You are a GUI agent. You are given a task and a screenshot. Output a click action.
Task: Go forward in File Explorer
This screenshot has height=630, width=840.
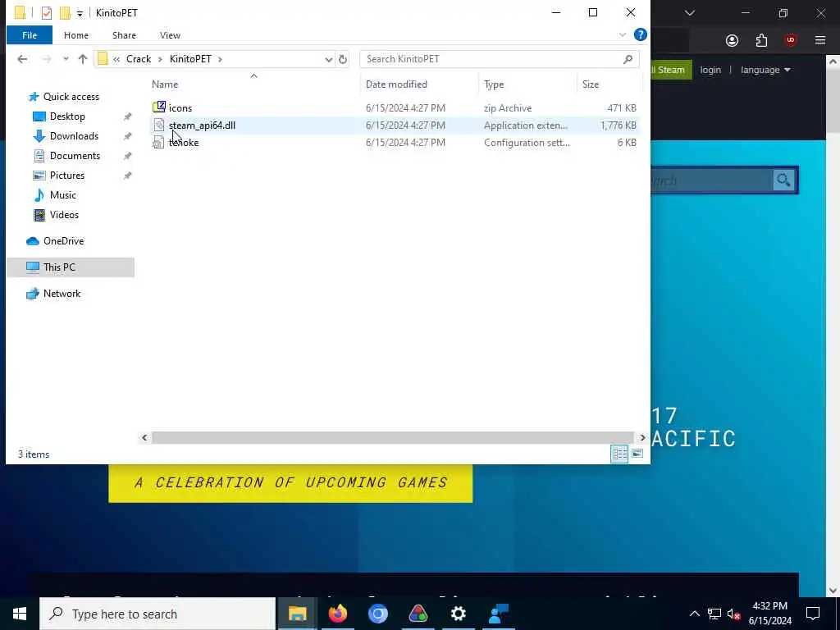pyautogui.click(x=47, y=59)
